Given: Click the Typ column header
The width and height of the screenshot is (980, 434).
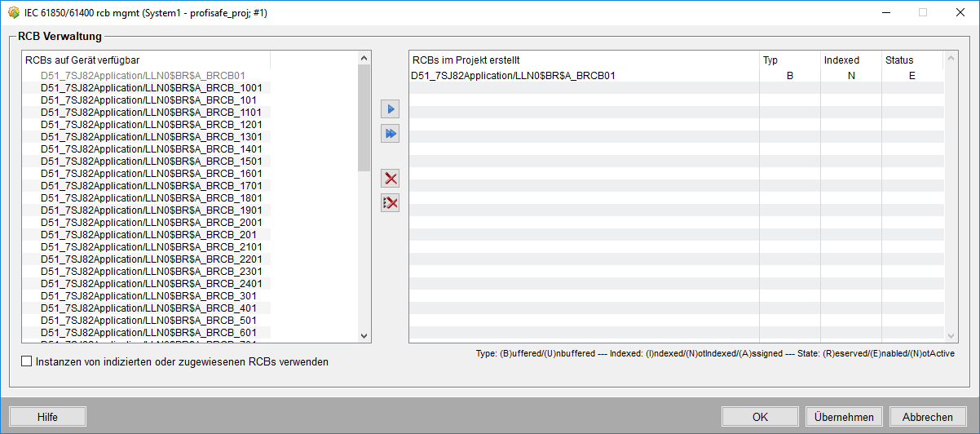Looking at the screenshot, I should pyautogui.click(x=789, y=60).
